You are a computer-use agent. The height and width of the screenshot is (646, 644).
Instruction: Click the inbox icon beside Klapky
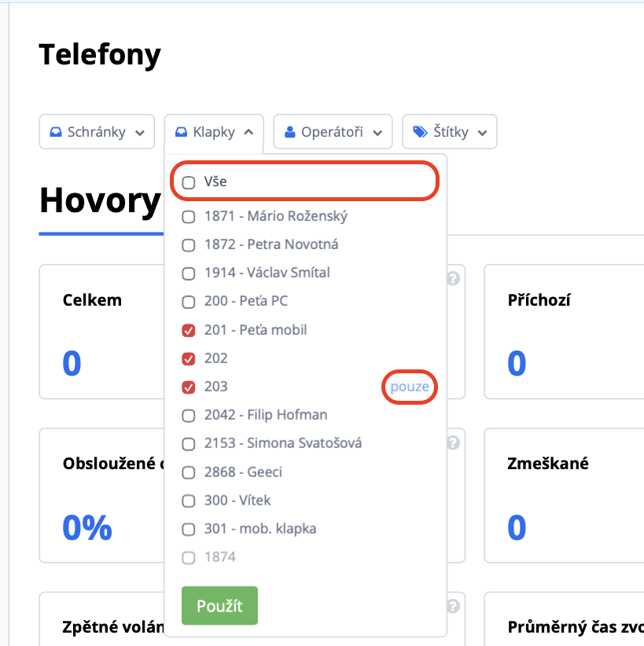point(181,132)
